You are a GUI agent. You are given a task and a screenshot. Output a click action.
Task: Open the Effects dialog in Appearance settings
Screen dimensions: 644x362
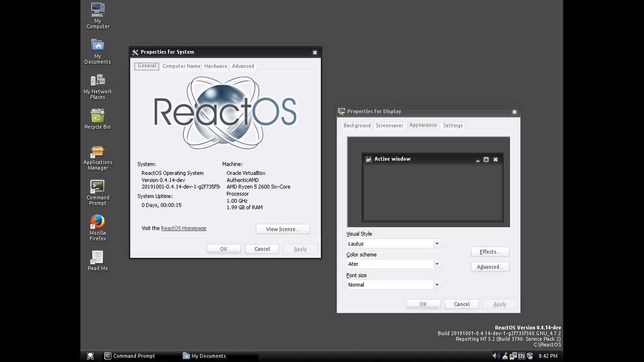point(490,252)
